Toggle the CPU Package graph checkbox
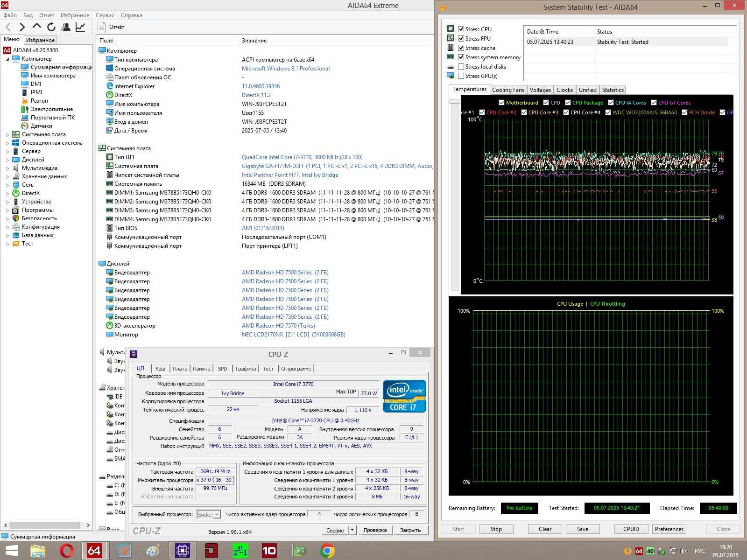 coord(568,103)
